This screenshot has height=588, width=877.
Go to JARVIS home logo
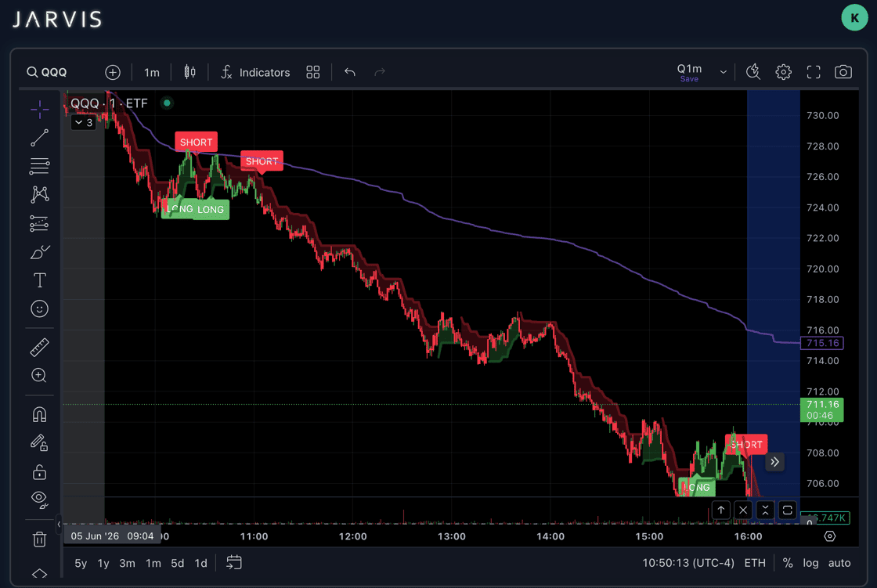tap(57, 20)
